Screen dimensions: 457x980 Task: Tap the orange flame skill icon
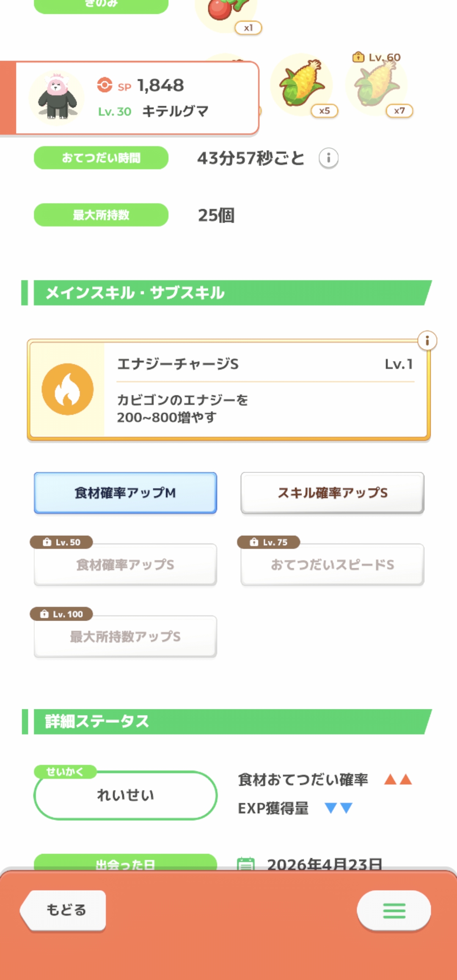[68, 389]
